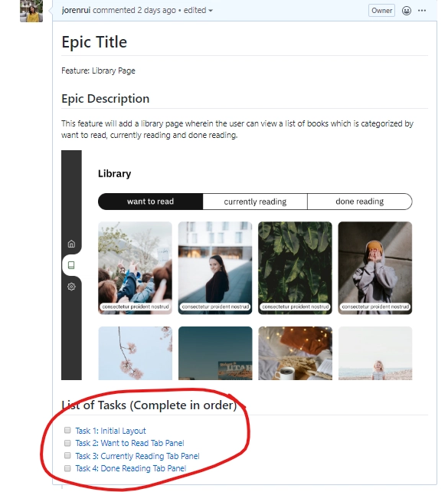Open the three-dot comment options menu

click(422, 11)
